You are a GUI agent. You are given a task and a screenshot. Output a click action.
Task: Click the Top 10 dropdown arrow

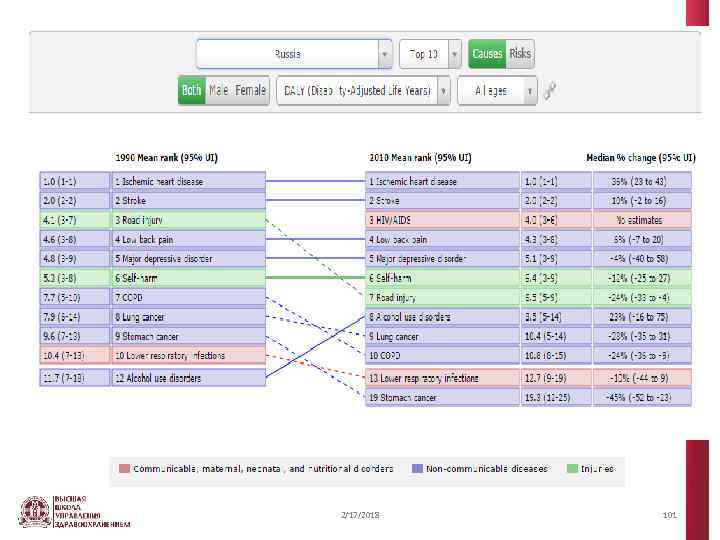point(455,54)
